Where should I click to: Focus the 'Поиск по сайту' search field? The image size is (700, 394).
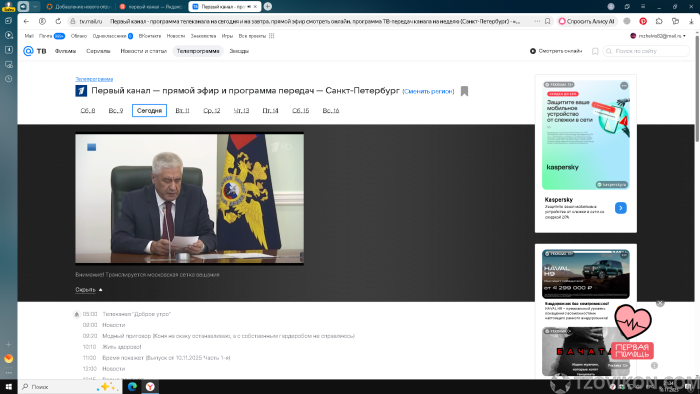[646, 51]
